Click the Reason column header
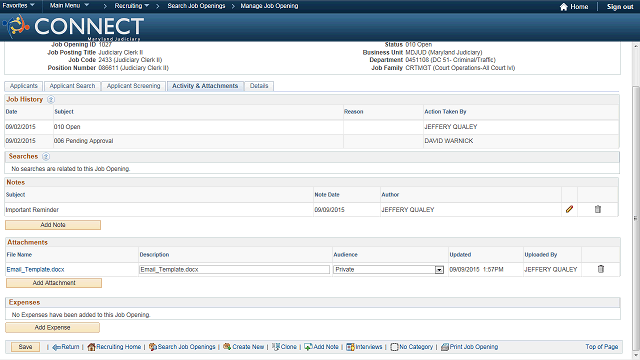The width and height of the screenshot is (640, 360). [x=353, y=111]
